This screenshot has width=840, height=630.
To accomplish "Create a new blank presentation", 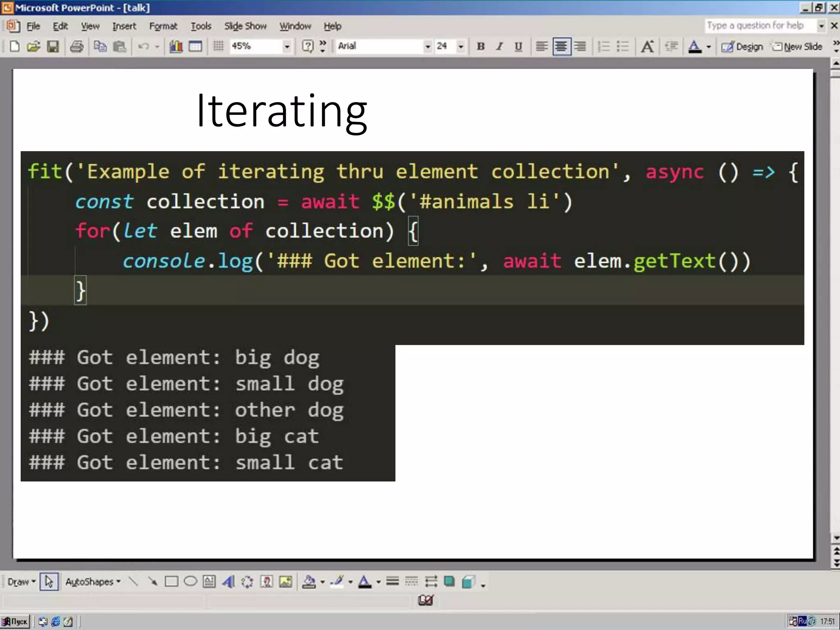I will tap(15, 46).
